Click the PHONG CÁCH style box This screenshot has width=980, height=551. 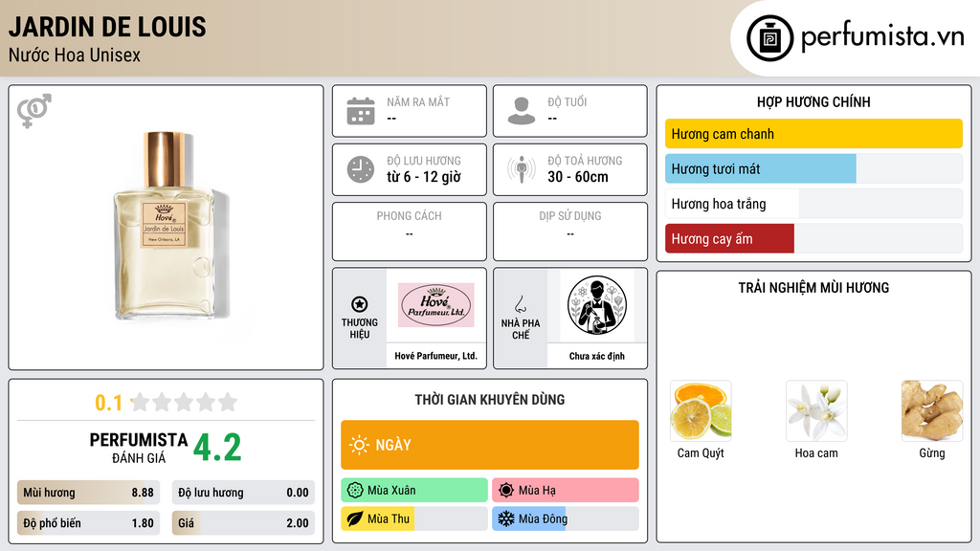coord(410,231)
